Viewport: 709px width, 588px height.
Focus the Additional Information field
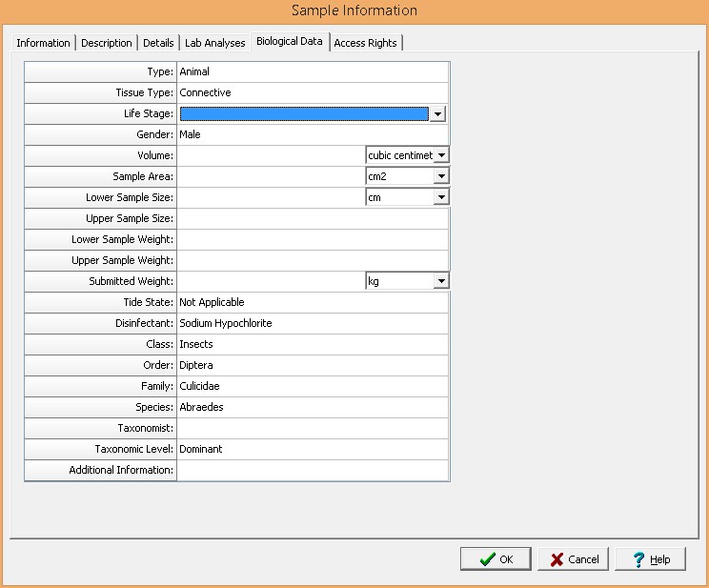313,470
